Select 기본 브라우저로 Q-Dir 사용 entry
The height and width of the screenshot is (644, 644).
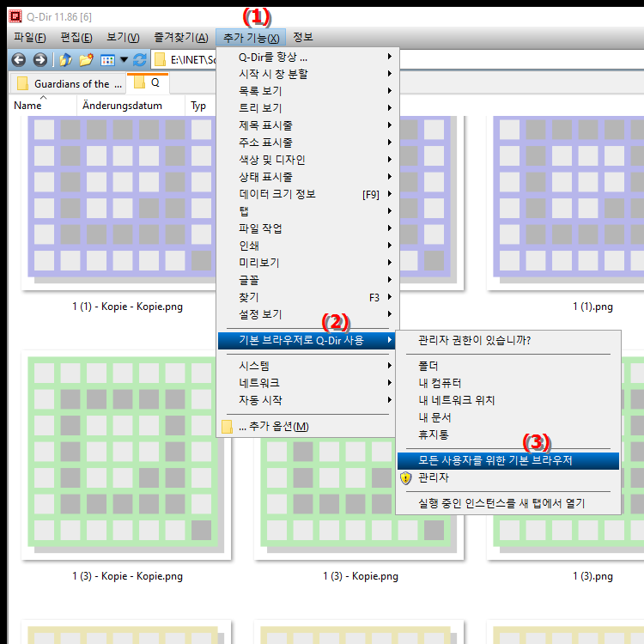click(307, 341)
